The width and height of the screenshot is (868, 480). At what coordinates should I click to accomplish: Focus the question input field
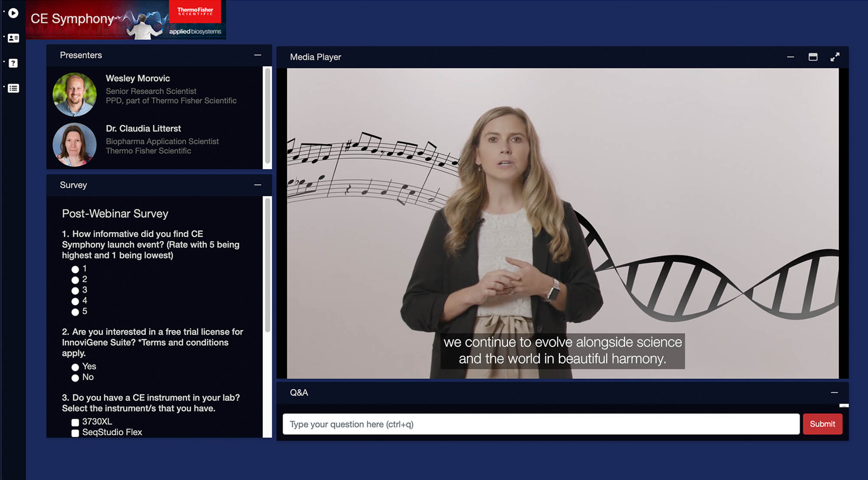point(540,424)
